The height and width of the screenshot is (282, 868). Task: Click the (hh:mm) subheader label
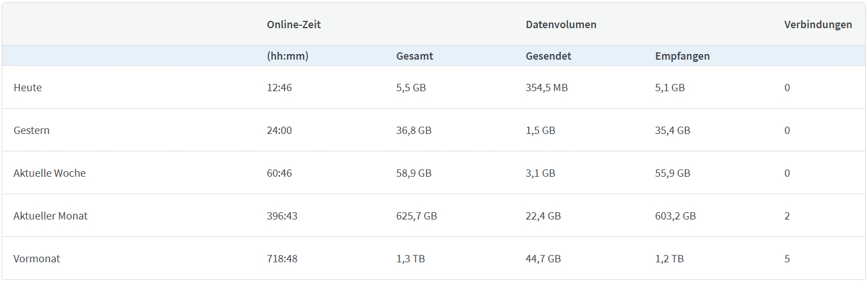(287, 56)
